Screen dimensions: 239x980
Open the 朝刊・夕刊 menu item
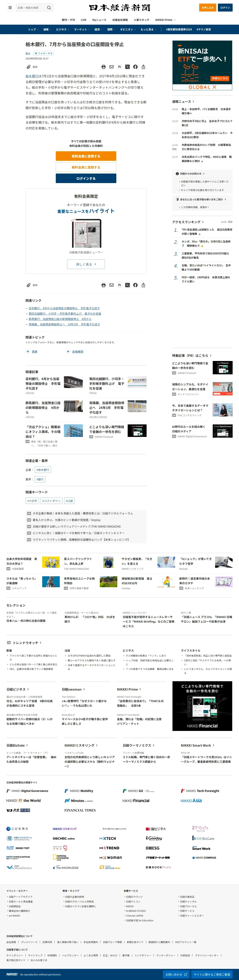click(69, 20)
